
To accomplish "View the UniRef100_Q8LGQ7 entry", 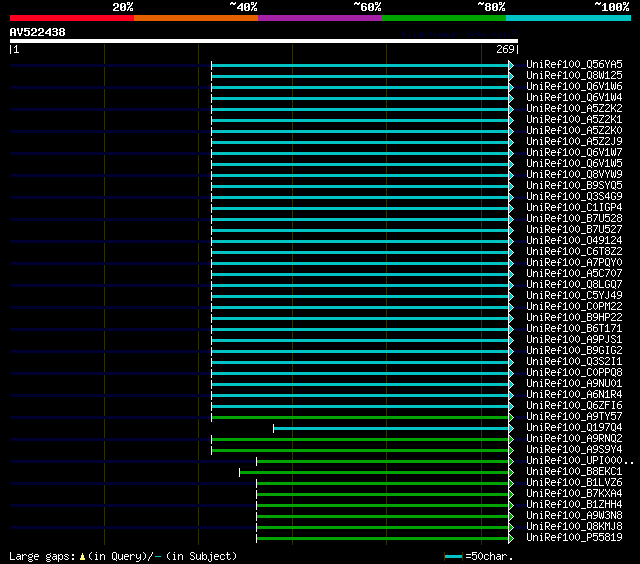I will tap(574, 285).
